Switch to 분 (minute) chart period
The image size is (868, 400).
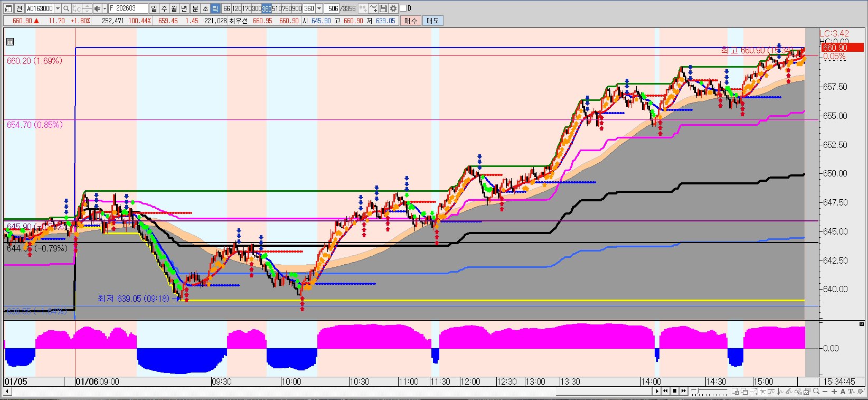pyautogui.click(x=195, y=8)
